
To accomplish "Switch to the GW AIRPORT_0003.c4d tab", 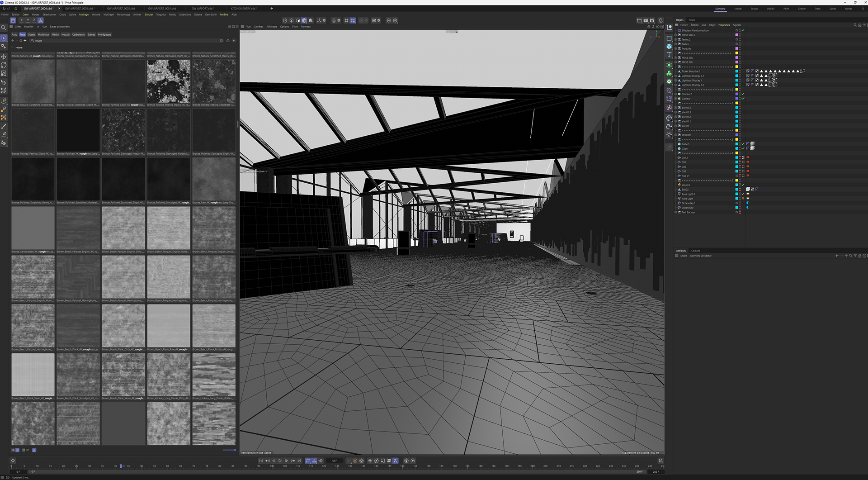I will click(x=79, y=8).
